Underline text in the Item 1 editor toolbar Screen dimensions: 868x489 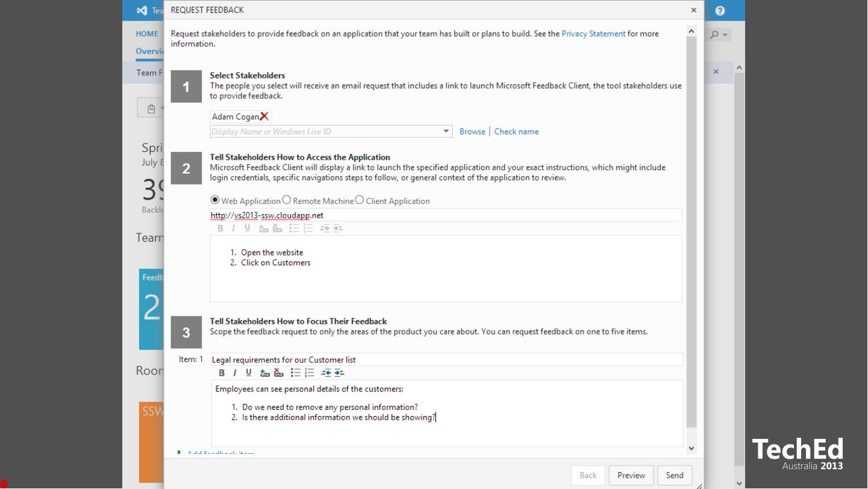click(248, 373)
